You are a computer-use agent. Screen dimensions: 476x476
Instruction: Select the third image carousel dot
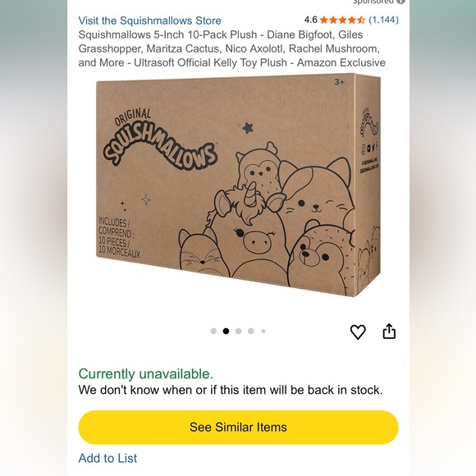pos(238,331)
